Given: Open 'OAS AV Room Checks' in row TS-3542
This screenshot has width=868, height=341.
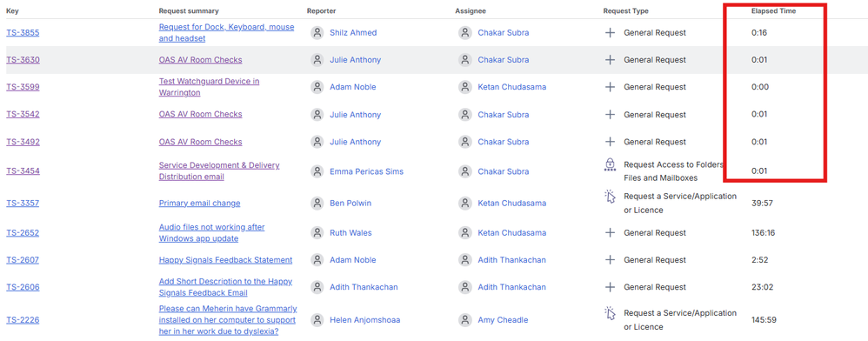Looking at the screenshot, I should 200,115.
